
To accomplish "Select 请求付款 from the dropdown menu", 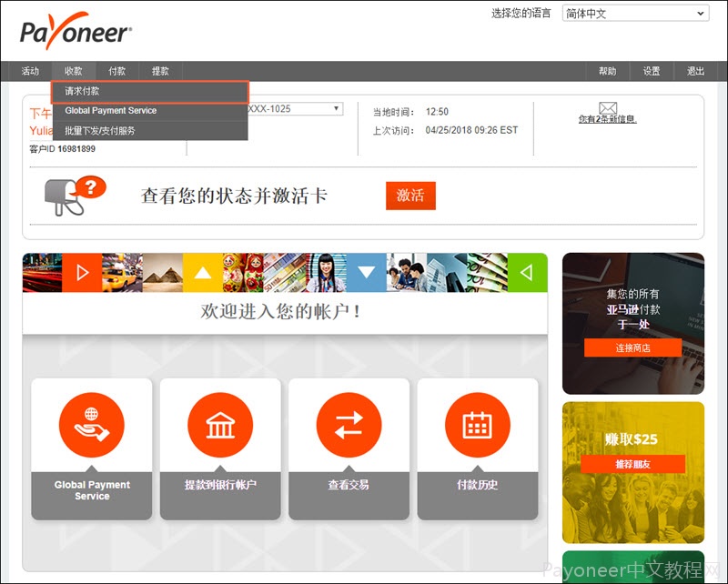I will 150,92.
